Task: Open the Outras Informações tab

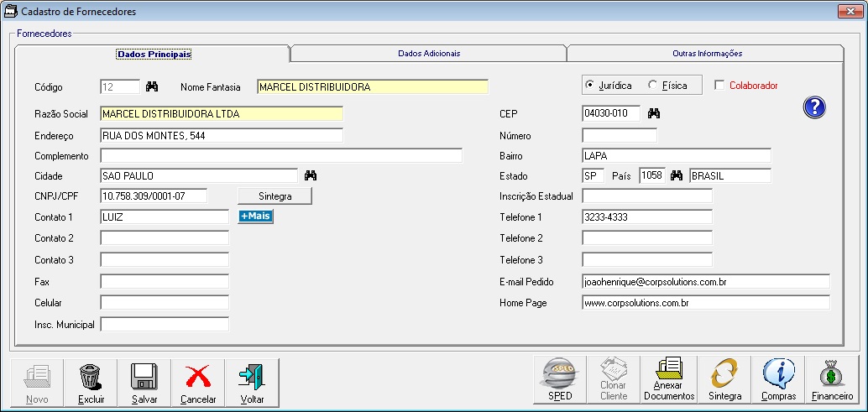Action: tap(706, 54)
